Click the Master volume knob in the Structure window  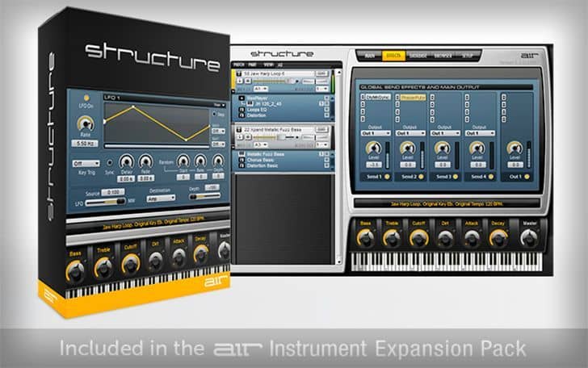coord(529,237)
